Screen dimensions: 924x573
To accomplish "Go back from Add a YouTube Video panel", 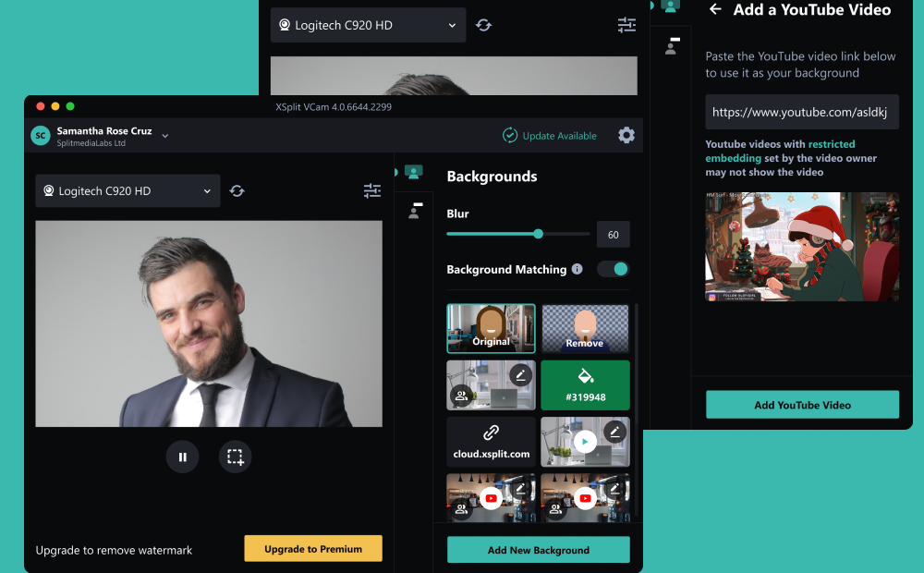I will point(715,9).
